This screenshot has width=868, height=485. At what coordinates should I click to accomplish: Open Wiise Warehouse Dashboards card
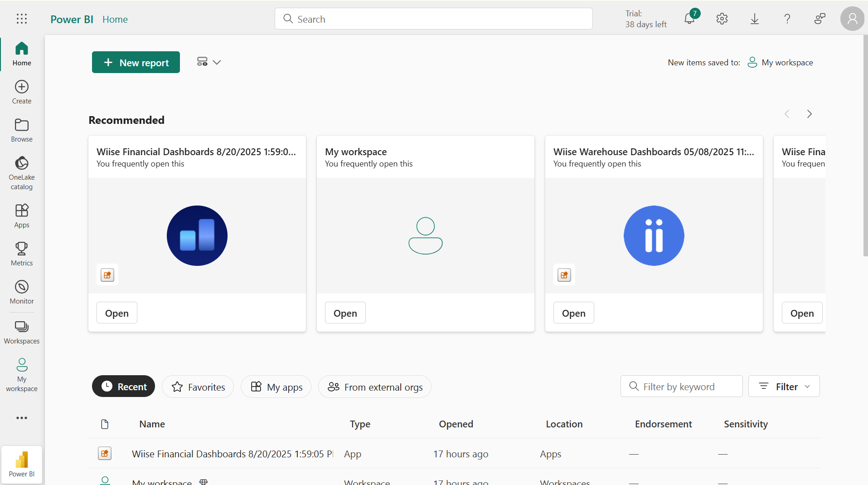pos(574,313)
